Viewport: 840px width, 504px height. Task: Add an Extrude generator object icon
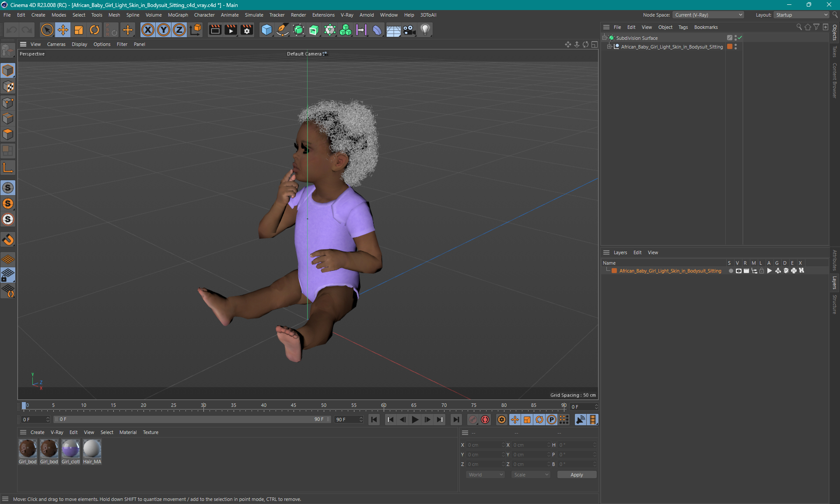click(x=314, y=30)
